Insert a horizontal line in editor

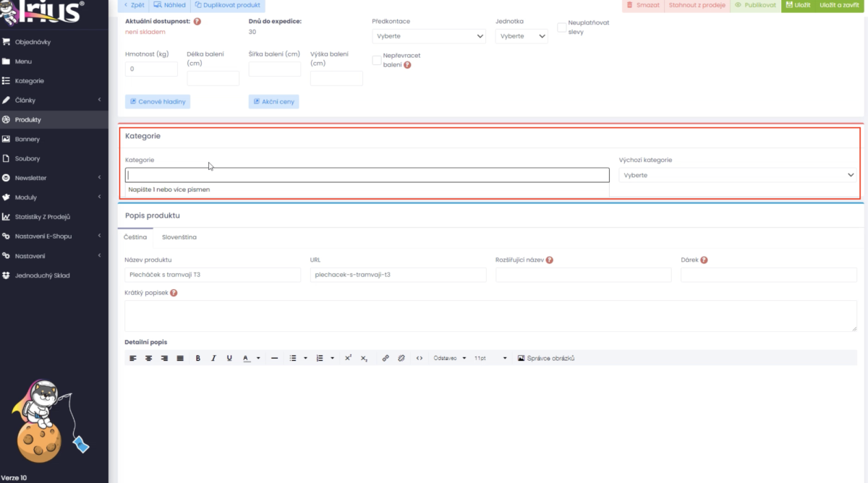click(274, 358)
